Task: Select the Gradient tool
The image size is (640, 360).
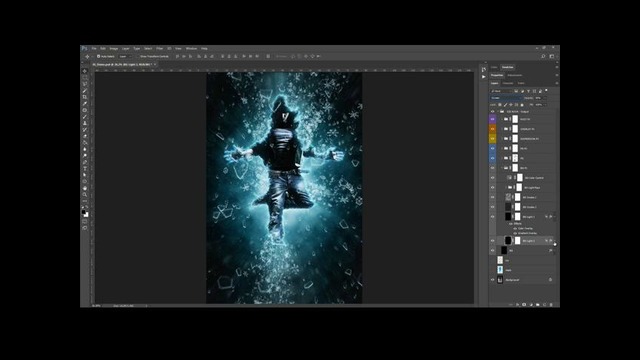Action: [x=85, y=142]
